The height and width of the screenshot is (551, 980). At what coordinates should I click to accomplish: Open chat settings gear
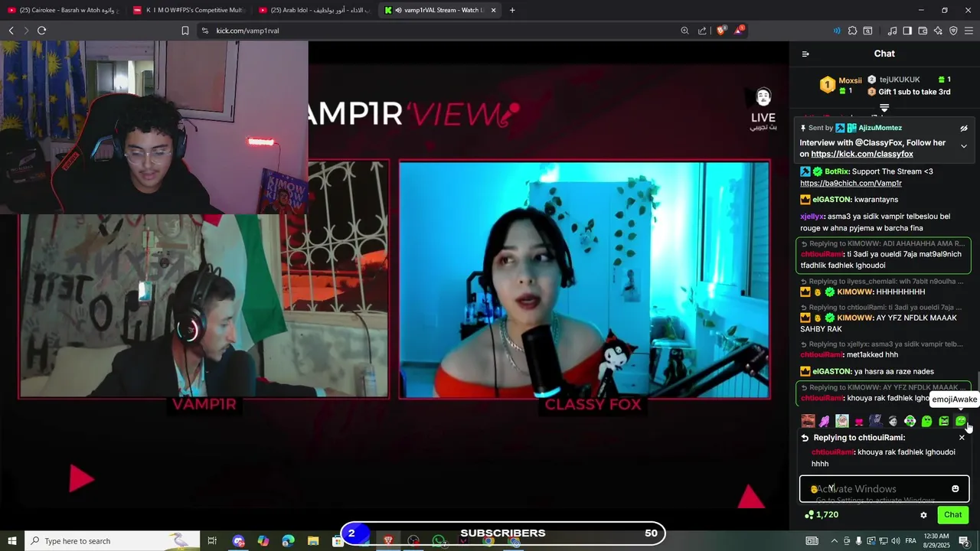pos(923,515)
